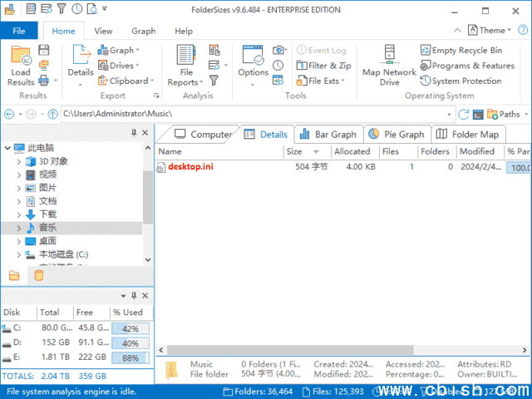Open the Options tool
The width and height of the screenshot is (532, 399).
253,66
